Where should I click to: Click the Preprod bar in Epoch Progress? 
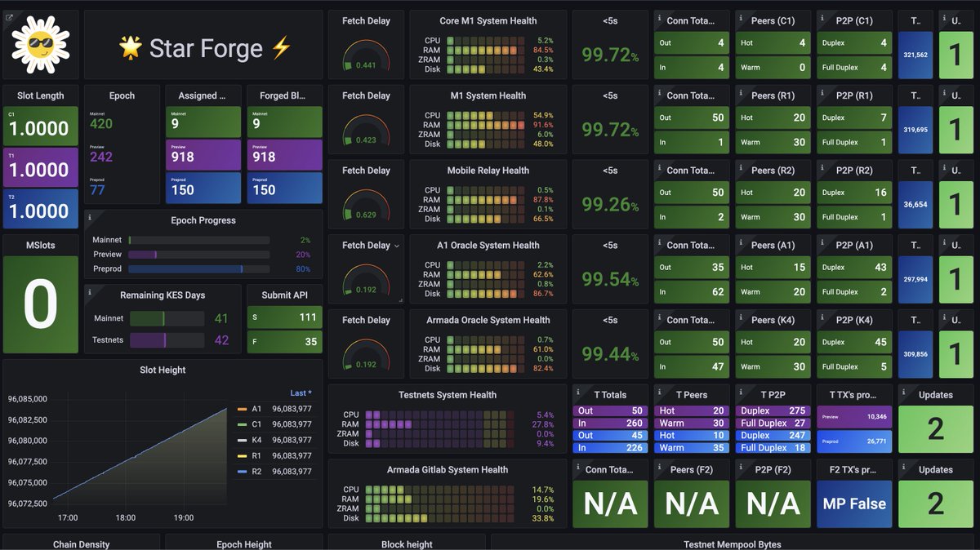198,268
